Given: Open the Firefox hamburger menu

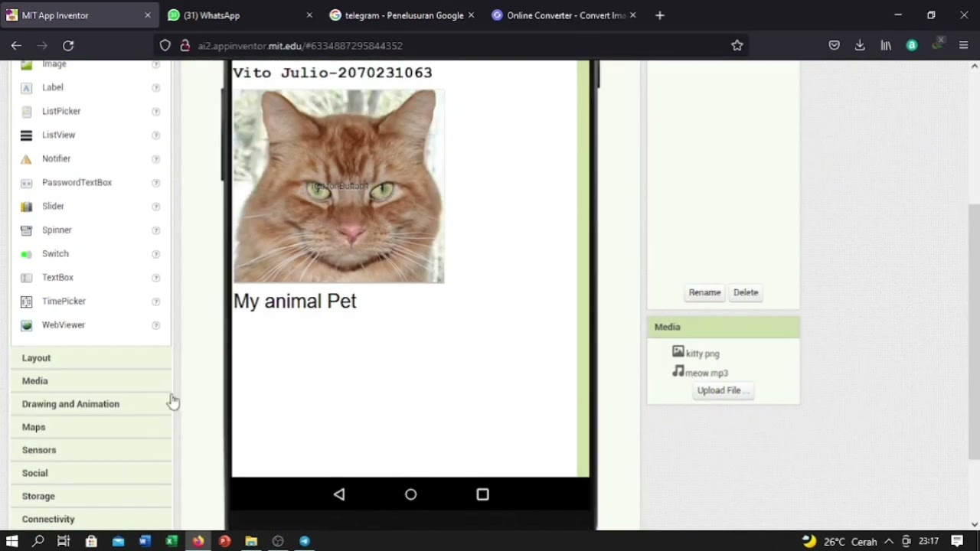Looking at the screenshot, I should pos(963,45).
